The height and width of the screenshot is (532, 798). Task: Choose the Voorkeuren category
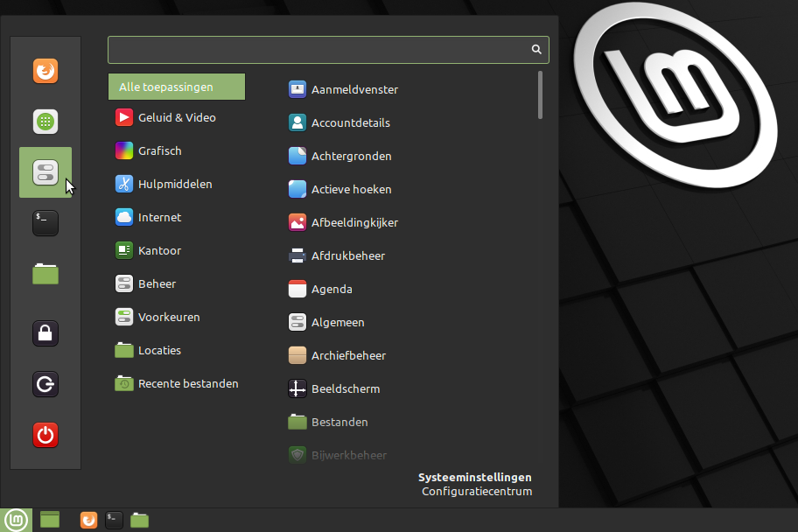[169, 317]
